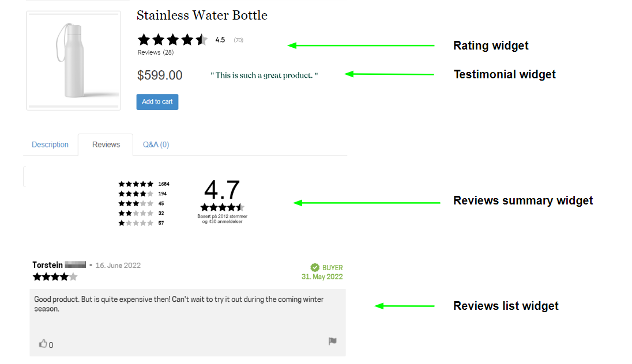Open the Q&A (0) tab
The height and width of the screenshot is (364, 632).
pos(156,145)
